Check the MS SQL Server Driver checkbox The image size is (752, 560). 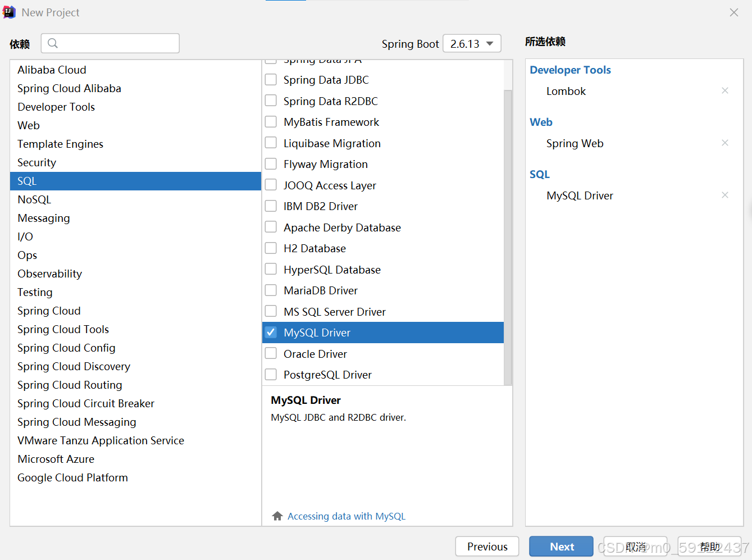click(271, 311)
